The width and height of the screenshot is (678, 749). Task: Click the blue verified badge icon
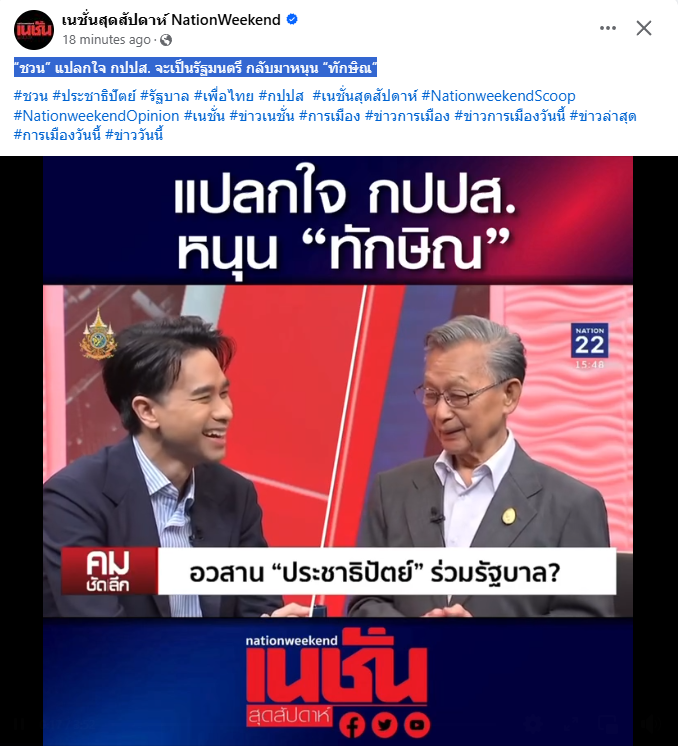pyautogui.click(x=292, y=20)
